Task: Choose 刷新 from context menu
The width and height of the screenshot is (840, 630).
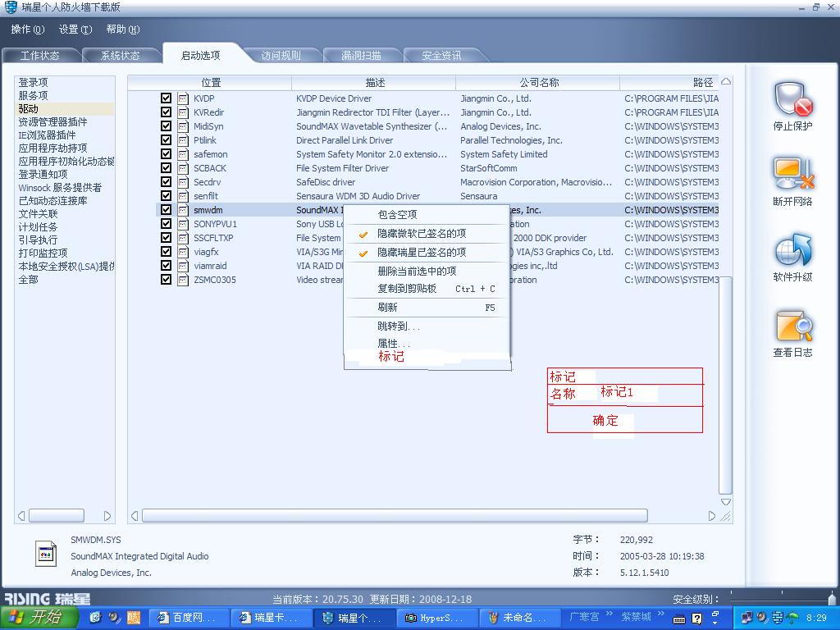Action: click(x=427, y=308)
